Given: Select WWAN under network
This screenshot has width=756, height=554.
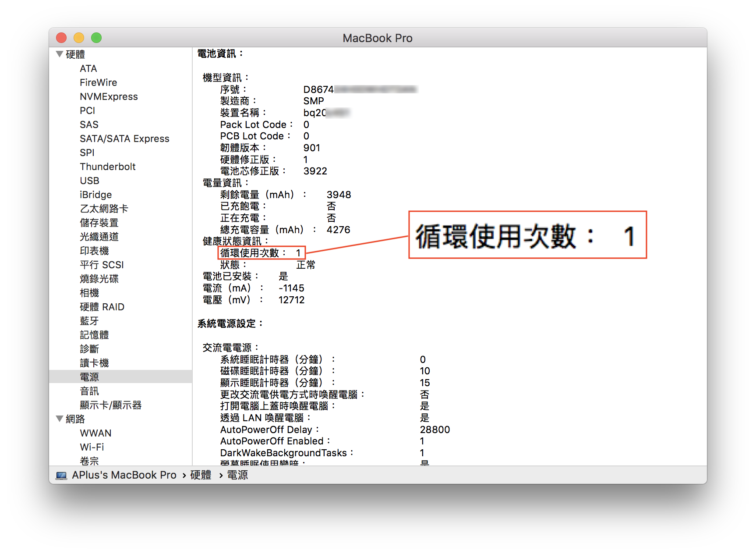Looking at the screenshot, I should tap(95, 433).
